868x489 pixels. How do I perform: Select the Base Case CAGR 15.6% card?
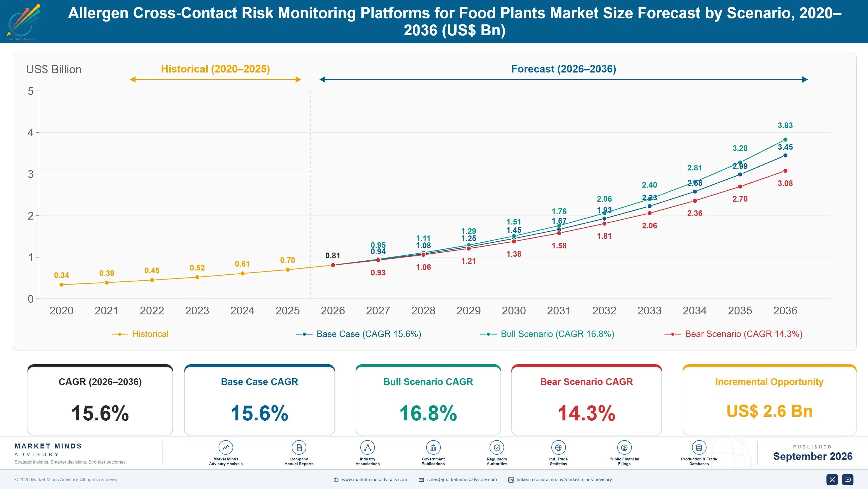coord(260,400)
